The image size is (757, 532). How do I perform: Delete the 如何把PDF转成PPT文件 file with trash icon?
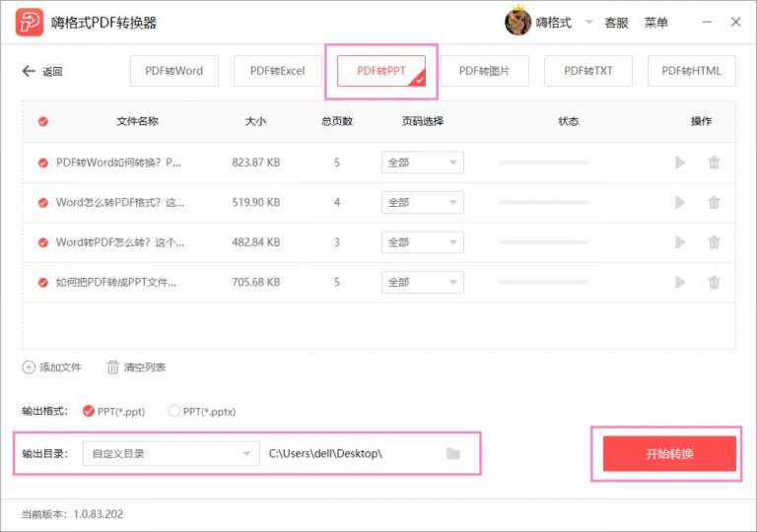tap(714, 283)
